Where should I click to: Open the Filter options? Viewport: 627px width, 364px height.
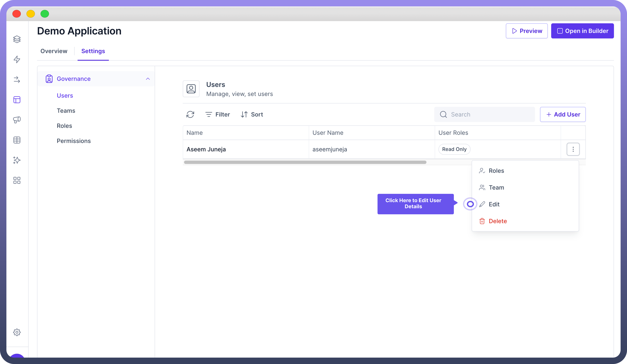[218, 115]
